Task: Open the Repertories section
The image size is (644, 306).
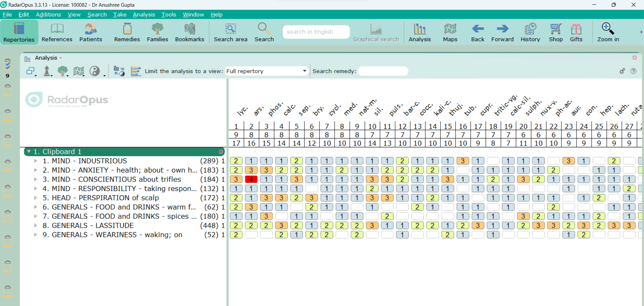Action: pyautogui.click(x=19, y=33)
